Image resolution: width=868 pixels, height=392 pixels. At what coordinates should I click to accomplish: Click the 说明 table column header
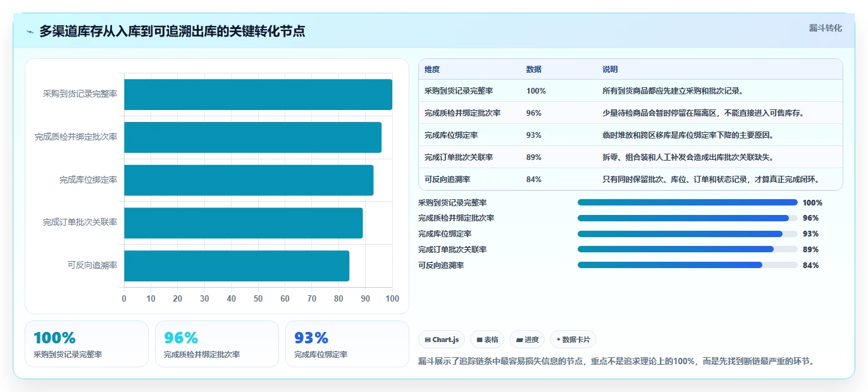pos(611,70)
